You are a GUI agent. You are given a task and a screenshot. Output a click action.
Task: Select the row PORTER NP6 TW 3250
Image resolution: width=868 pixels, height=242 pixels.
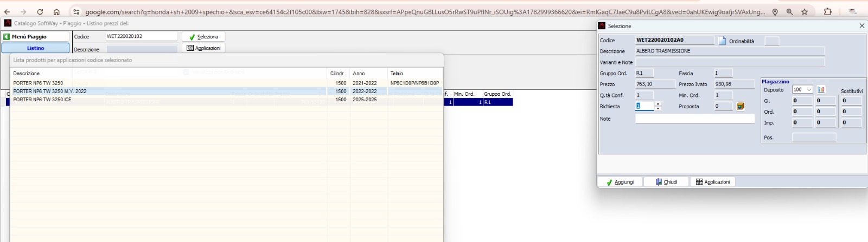(x=227, y=83)
